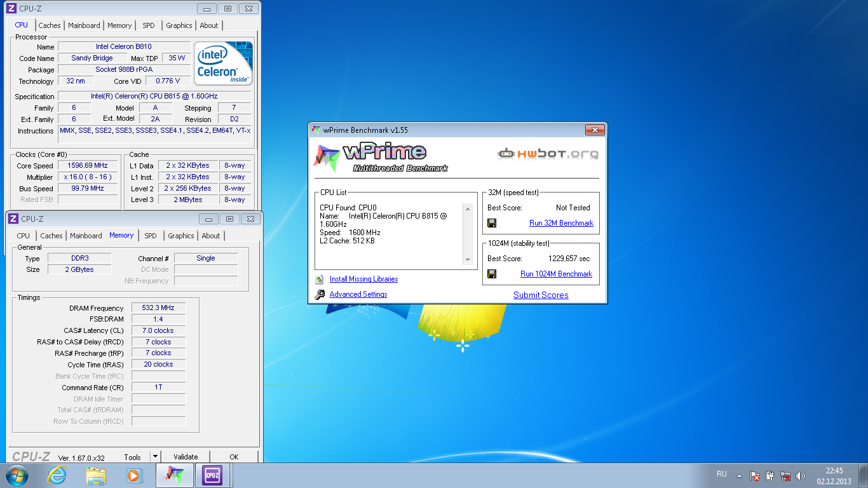Click the Multiplier x 16.0 field
This screenshot has height=488, width=868.
coord(88,177)
